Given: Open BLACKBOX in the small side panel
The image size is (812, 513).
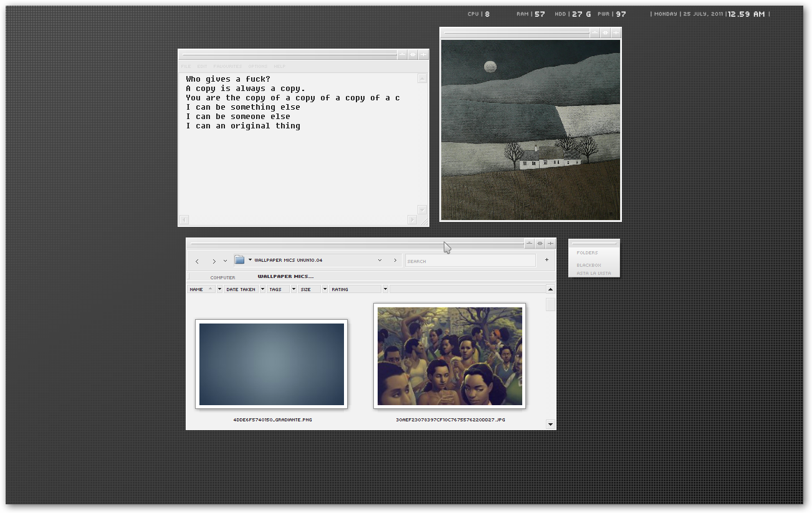Looking at the screenshot, I should click(x=589, y=265).
